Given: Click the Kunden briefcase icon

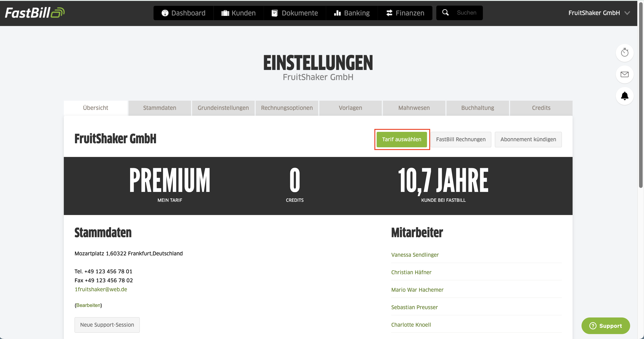Looking at the screenshot, I should 225,13.
